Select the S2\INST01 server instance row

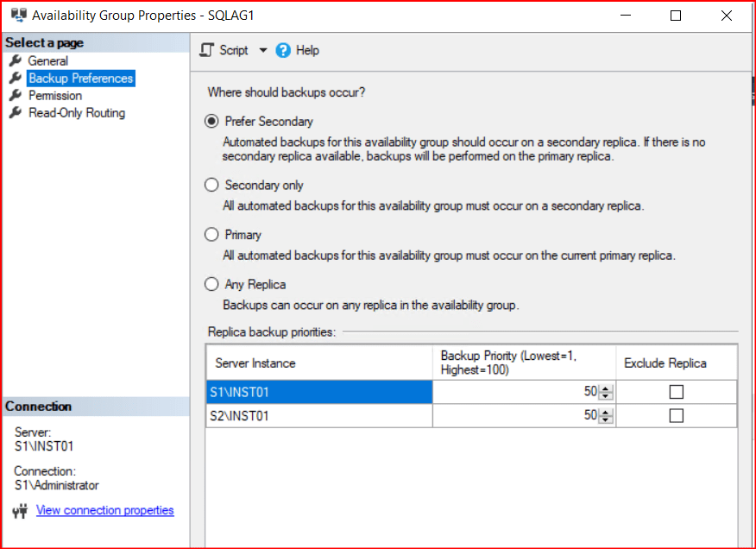pyautogui.click(x=318, y=415)
